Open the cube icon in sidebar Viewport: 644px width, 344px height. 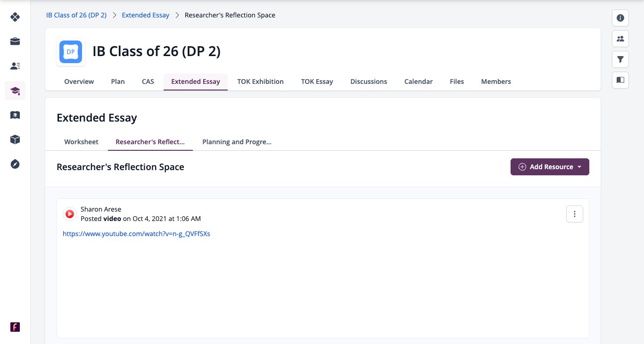click(x=15, y=139)
